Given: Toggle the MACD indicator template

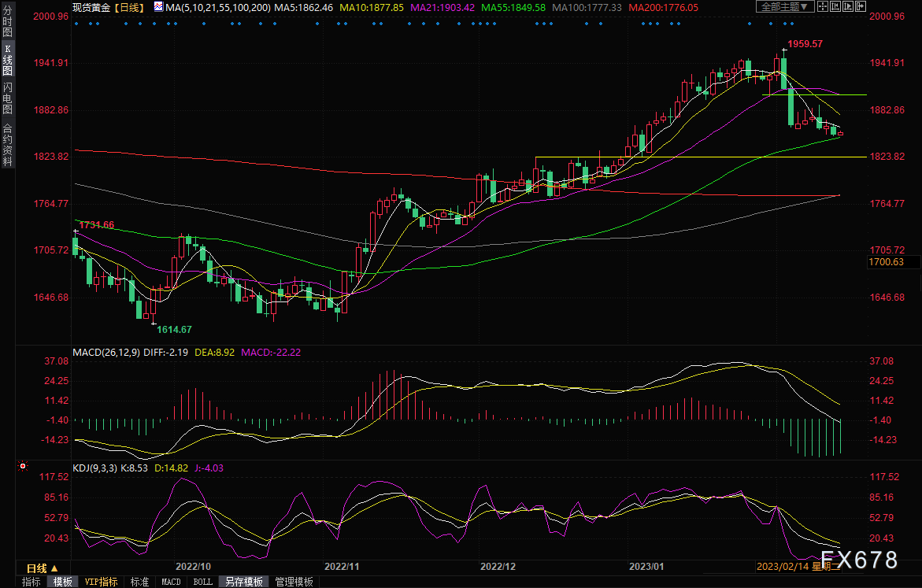Looking at the screenshot, I should [171, 582].
